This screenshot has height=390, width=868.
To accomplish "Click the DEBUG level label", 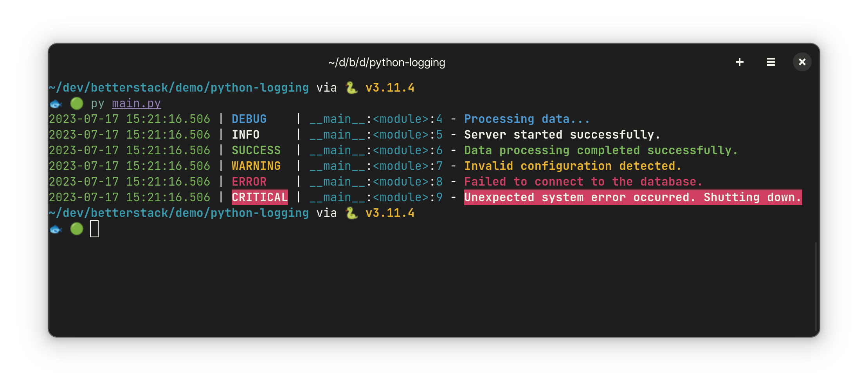I will click(x=249, y=119).
